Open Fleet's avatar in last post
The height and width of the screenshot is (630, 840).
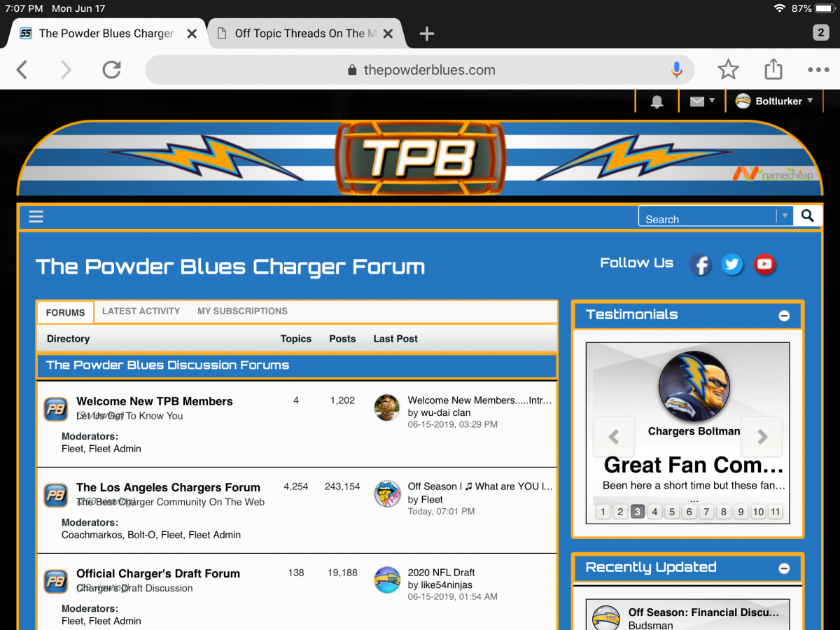point(387,494)
